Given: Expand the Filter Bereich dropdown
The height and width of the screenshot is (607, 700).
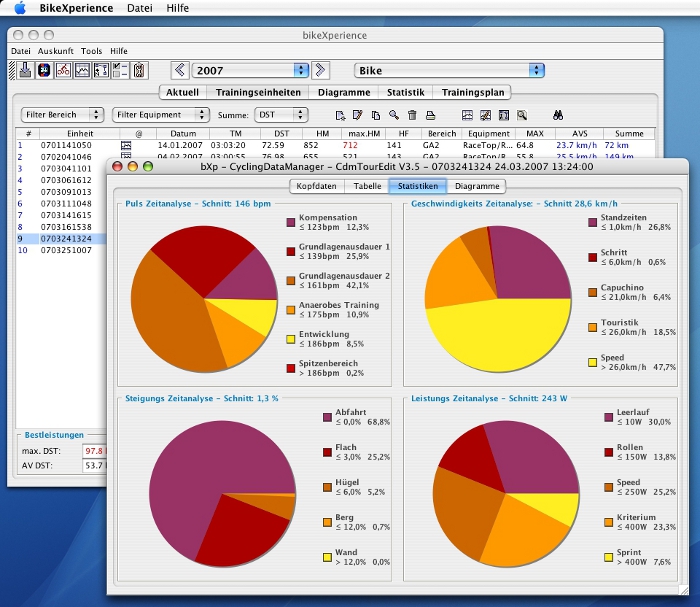Looking at the screenshot, I should (64, 115).
